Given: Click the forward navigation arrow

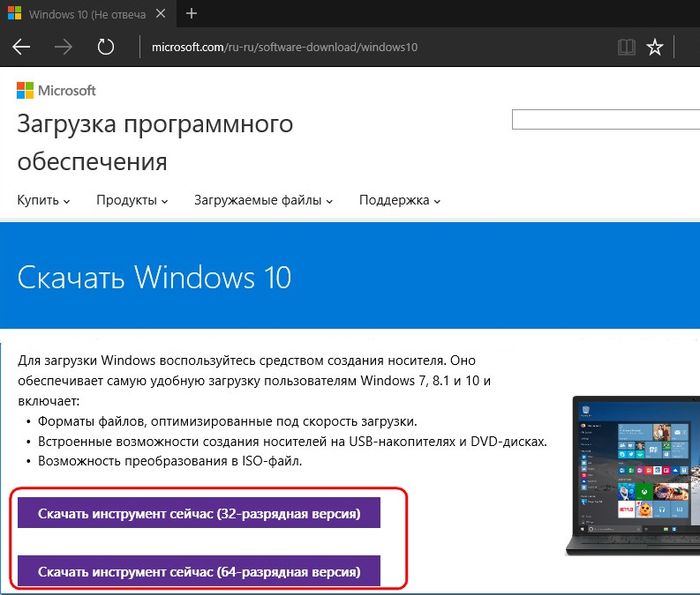Looking at the screenshot, I should coord(63,47).
